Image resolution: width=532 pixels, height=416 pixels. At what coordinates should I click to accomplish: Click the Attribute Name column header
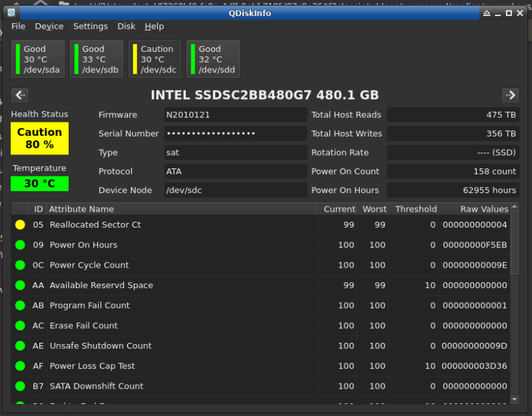pyautogui.click(x=182, y=209)
